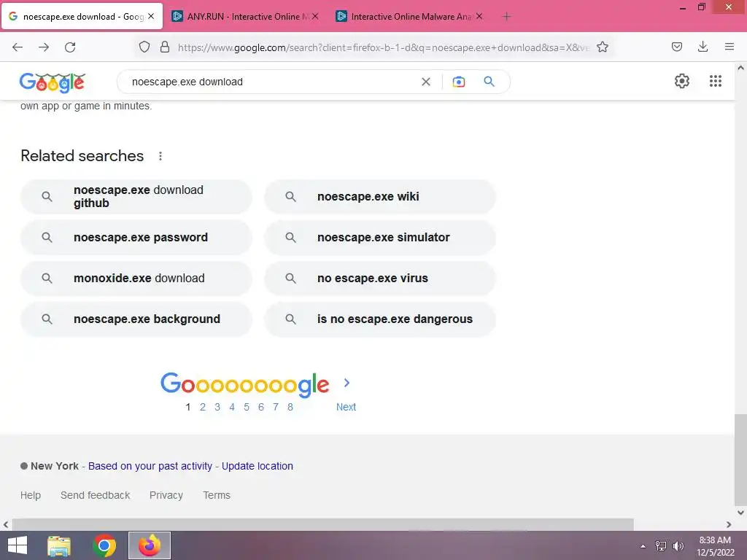Go to results page 6
This screenshot has width=747, height=560.
coord(261,407)
